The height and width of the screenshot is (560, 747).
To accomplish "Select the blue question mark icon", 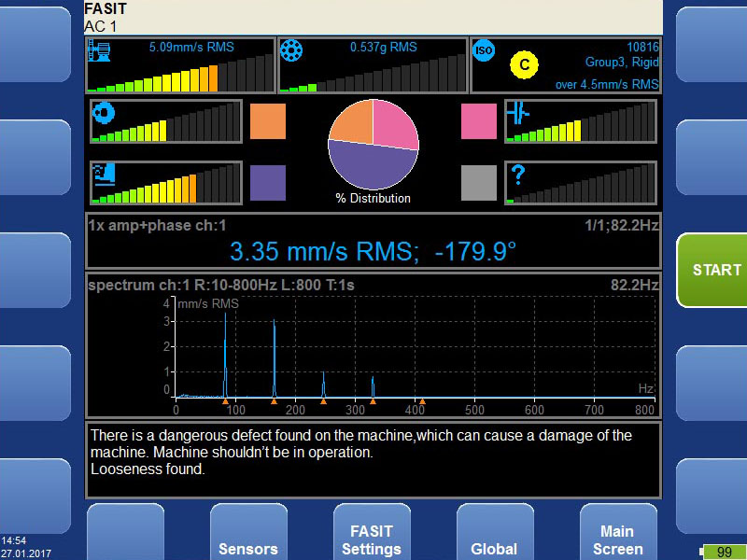I will (x=517, y=175).
